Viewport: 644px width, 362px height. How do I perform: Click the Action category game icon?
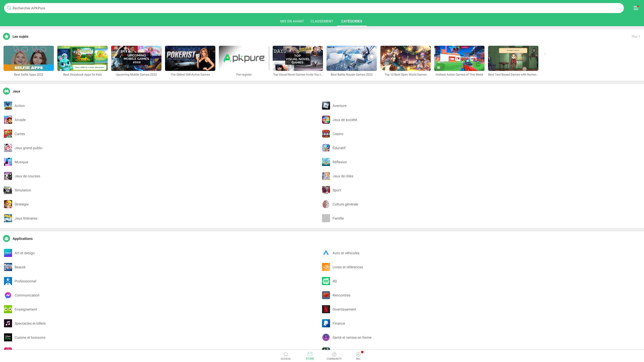click(8, 106)
